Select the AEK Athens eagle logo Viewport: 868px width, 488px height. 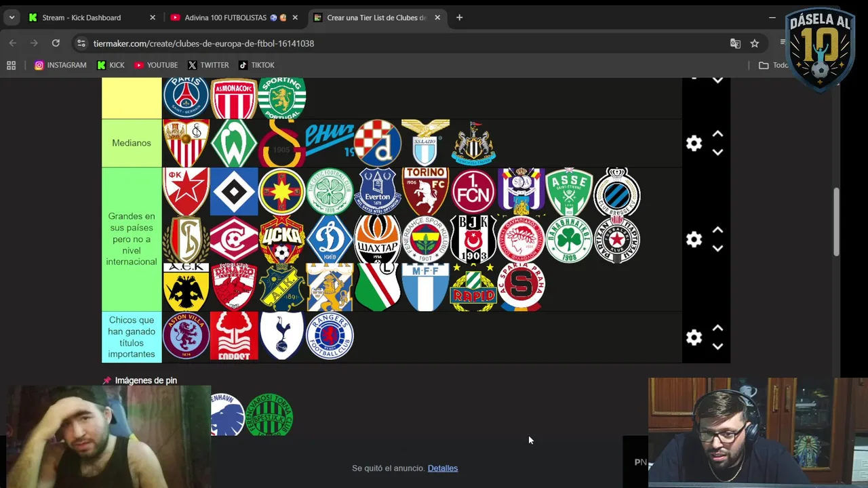point(186,287)
